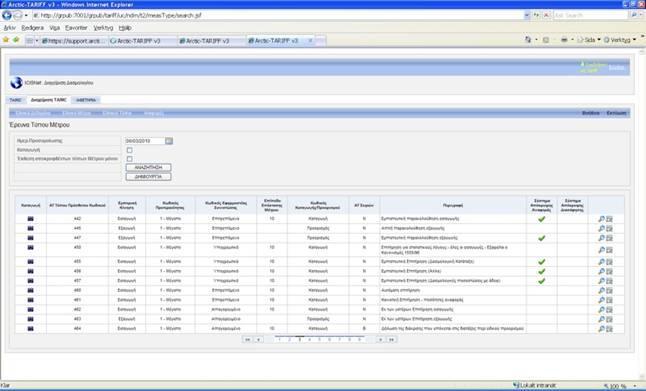This screenshot has width=646, height=391.
Task: Open the edit icon for row 457
Action: pyautogui.click(x=609, y=281)
